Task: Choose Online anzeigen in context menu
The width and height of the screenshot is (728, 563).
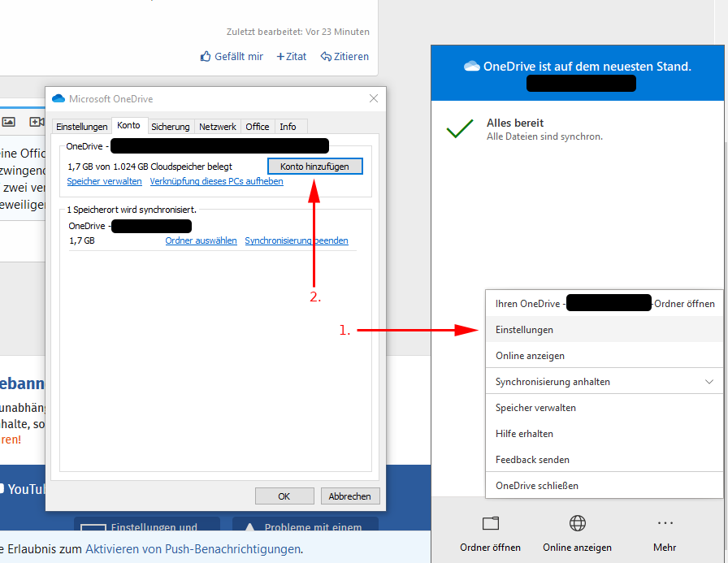Action: coord(604,356)
